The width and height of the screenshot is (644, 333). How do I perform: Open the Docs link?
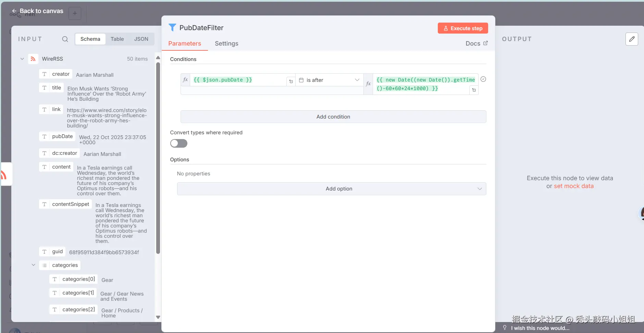(x=476, y=44)
